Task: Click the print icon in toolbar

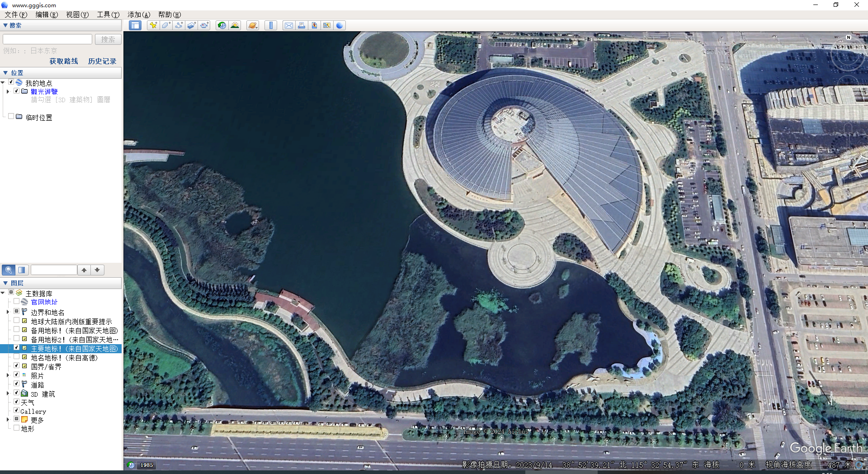Action: pos(301,25)
